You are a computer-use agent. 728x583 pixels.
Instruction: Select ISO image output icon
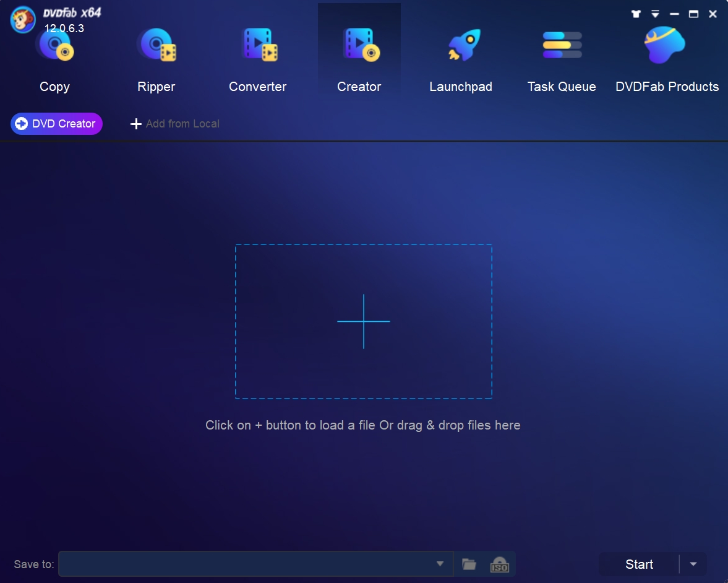pos(500,564)
